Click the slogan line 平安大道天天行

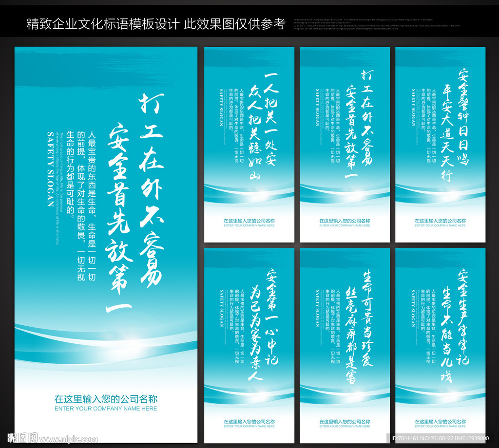447,133
